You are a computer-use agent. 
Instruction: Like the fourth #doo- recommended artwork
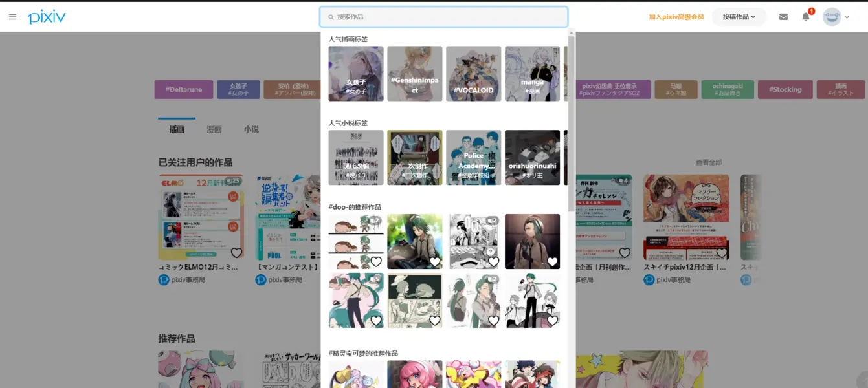[552, 261]
